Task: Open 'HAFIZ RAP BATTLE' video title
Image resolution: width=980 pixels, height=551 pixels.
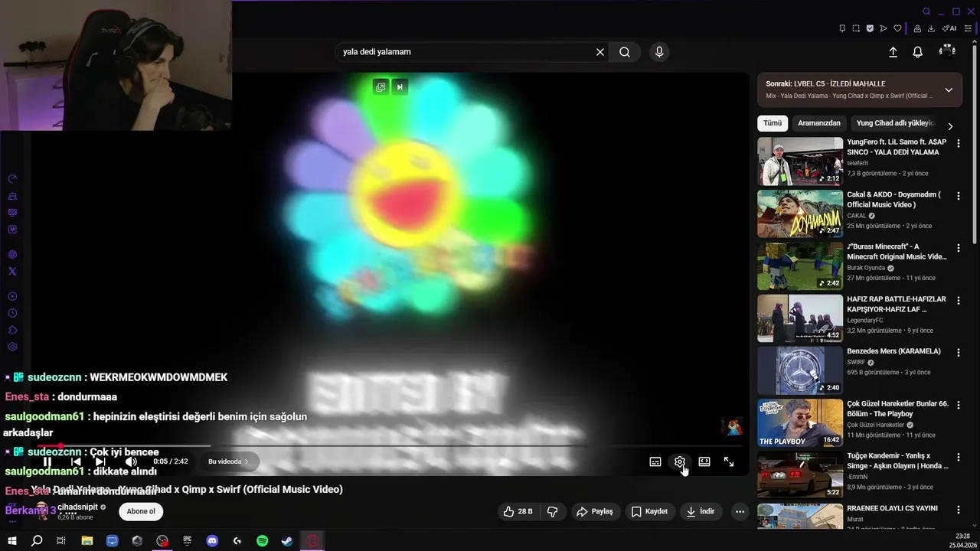Action: pos(897,304)
